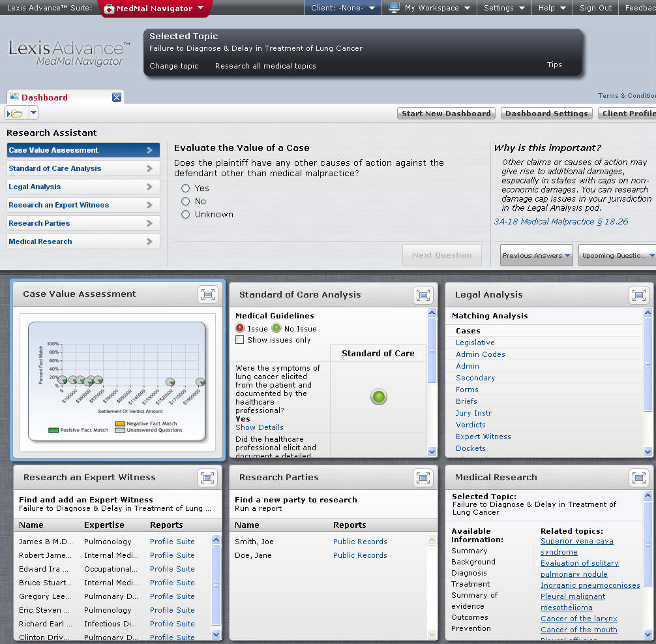This screenshot has height=644, width=656.
Task: Open 3A-18 Medical Malpractice § 18.26 link
Action: pos(561,221)
